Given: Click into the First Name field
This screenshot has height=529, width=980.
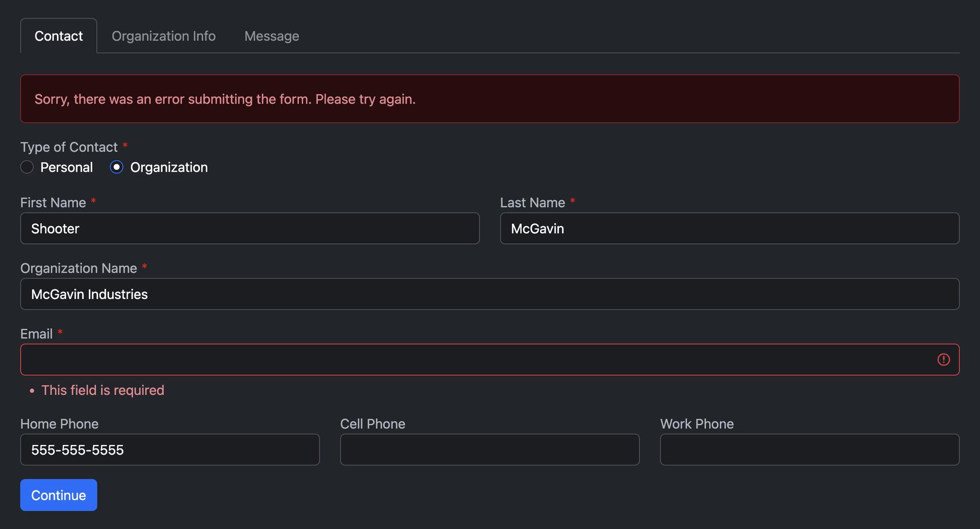Looking at the screenshot, I should [x=250, y=228].
